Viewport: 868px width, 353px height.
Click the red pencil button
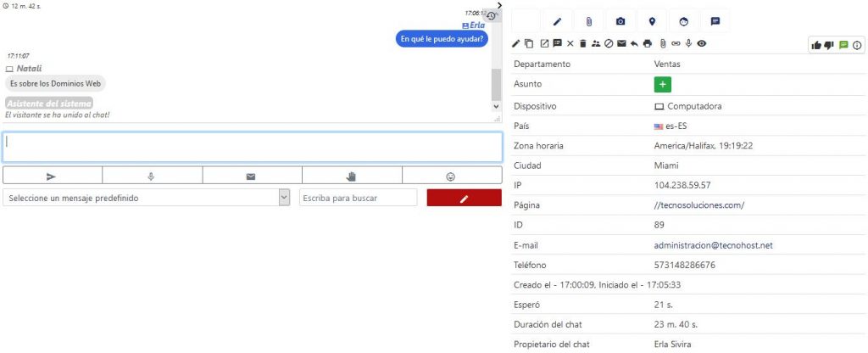pos(464,198)
